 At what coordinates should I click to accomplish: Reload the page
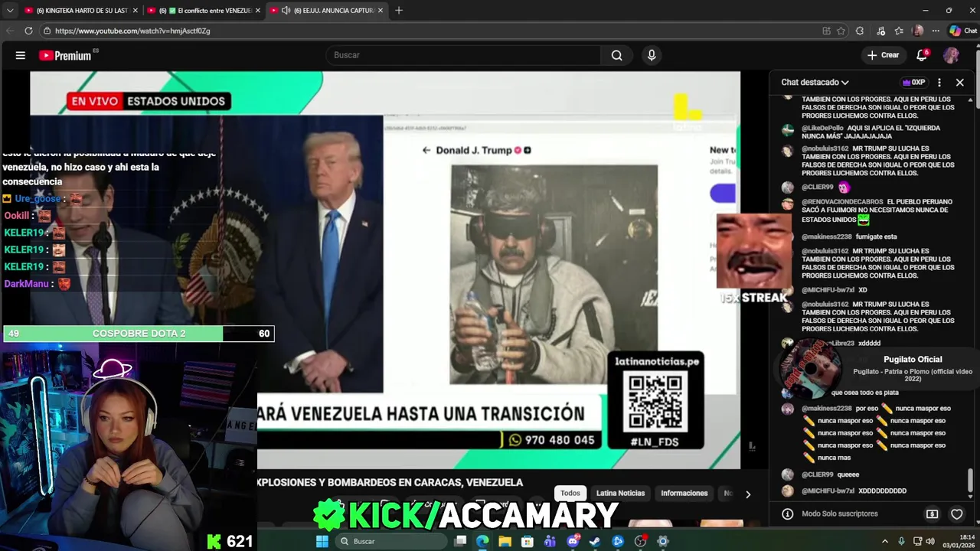(28, 31)
